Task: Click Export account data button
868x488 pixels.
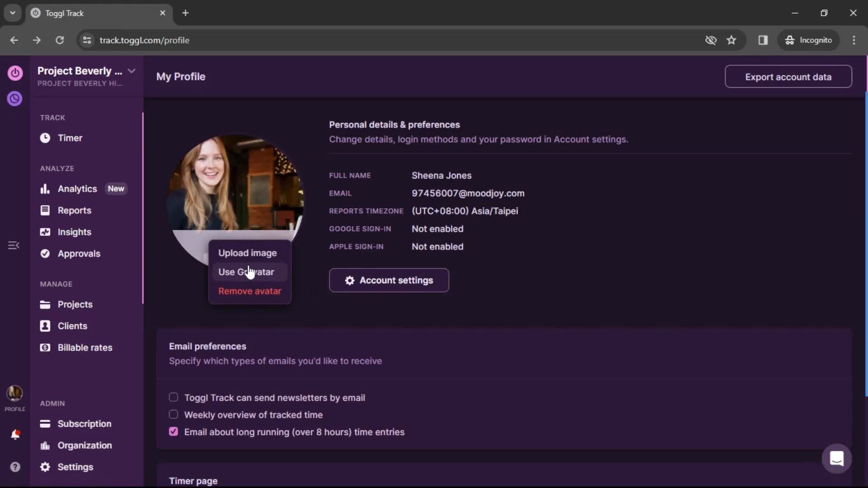Action: coord(788,76)
